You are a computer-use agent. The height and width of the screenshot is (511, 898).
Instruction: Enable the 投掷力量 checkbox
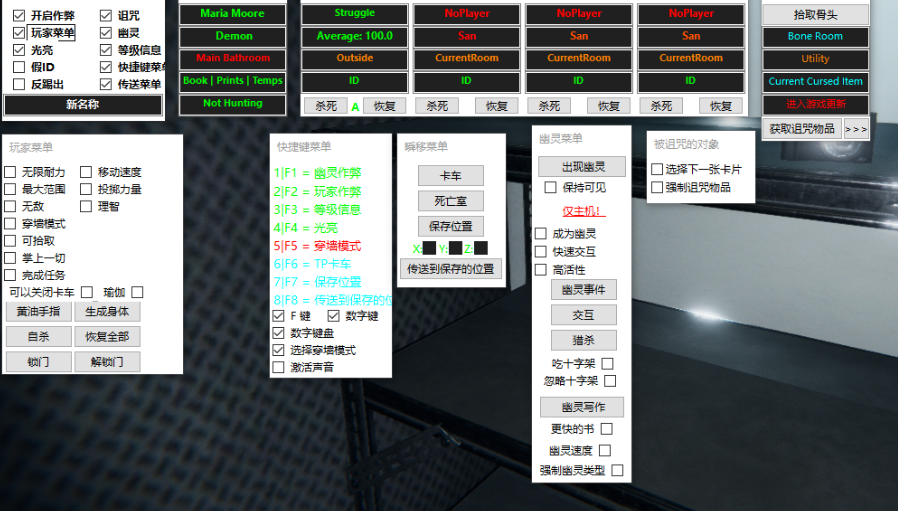[x=86, y=189]
